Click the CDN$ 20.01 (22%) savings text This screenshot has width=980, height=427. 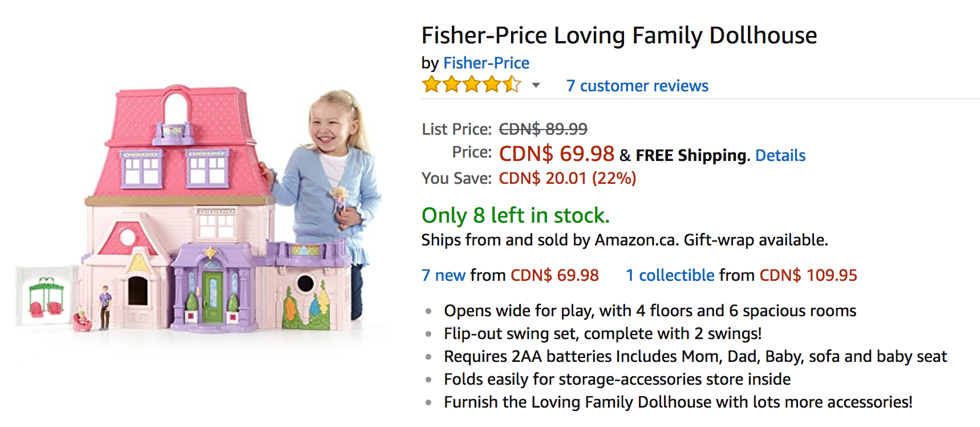pyautogui.click(x=568, y=178)
